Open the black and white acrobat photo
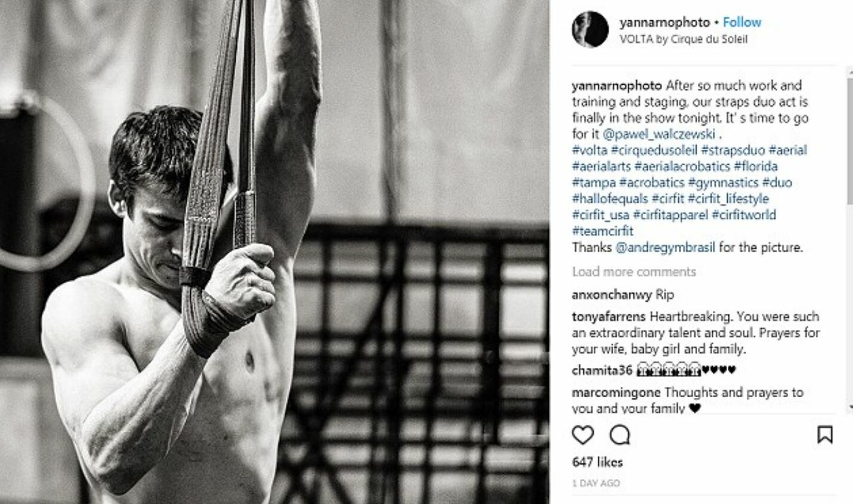This screenshot has height=504, width=853. click(x=274, y=252)
